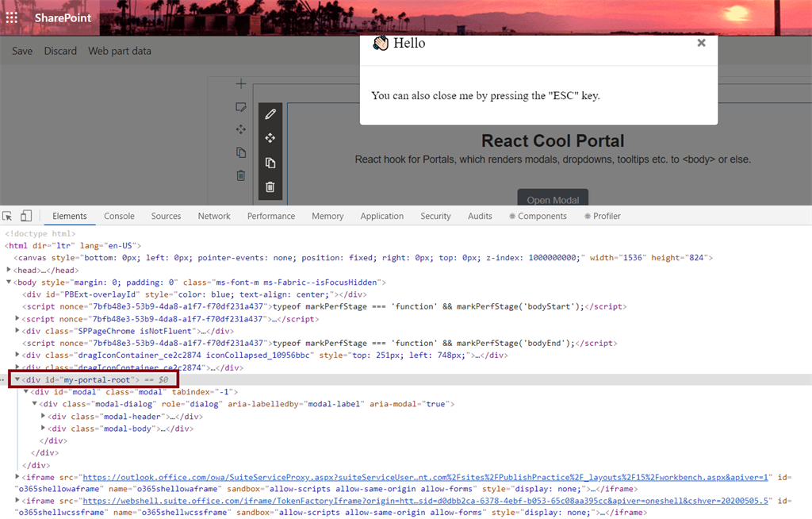Viewport: 812px width, 519px height.
Task: Switch to the Memory tab
Action: [x=327, y=216]
